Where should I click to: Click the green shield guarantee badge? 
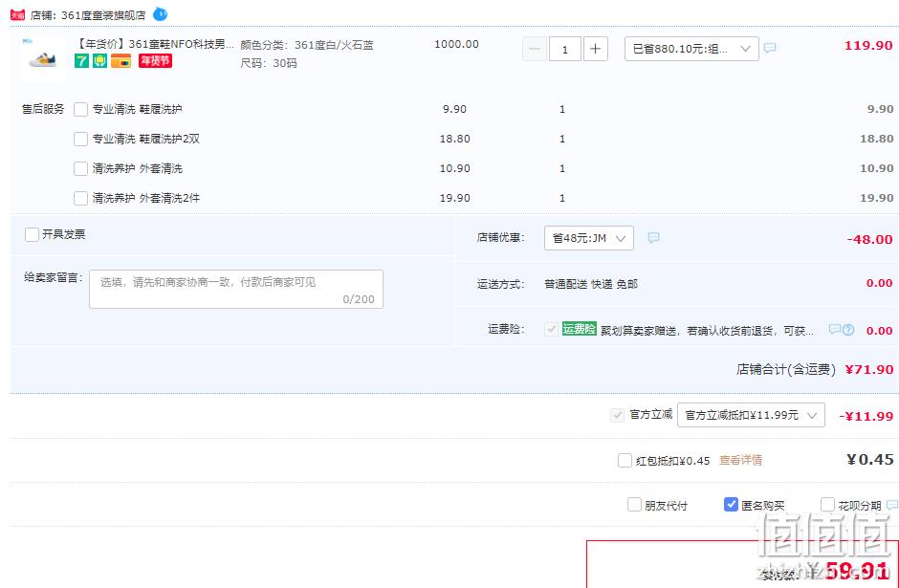click(x=99, y=61)
